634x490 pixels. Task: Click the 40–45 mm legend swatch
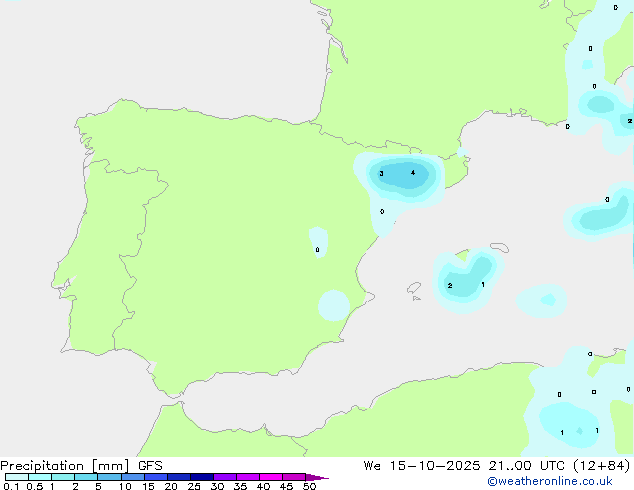click(271, 477)
